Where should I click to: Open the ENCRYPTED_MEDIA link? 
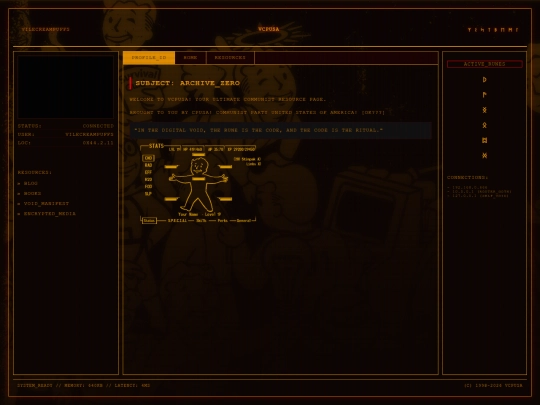coord(50,214)
